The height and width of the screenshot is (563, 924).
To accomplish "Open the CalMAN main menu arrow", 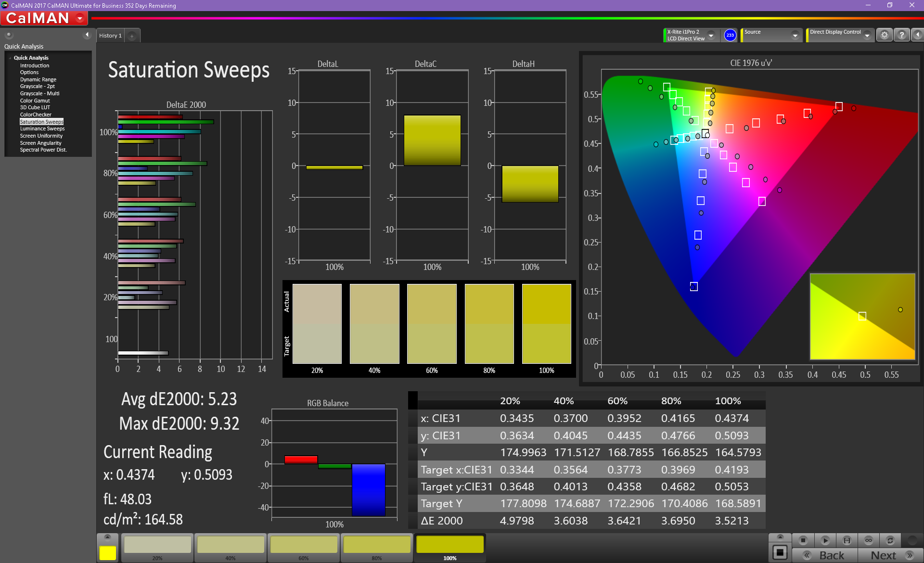I will pyautogui.click(x=80, y=18).
